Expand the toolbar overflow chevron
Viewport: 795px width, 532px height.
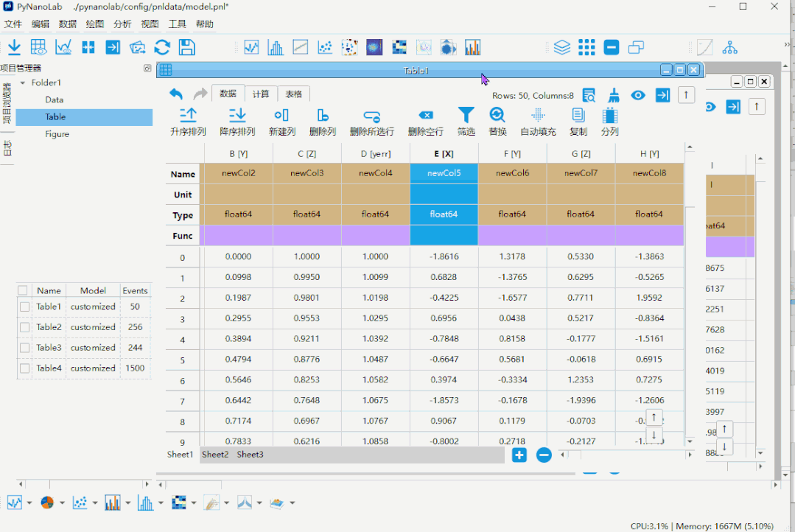click(788, 45)
